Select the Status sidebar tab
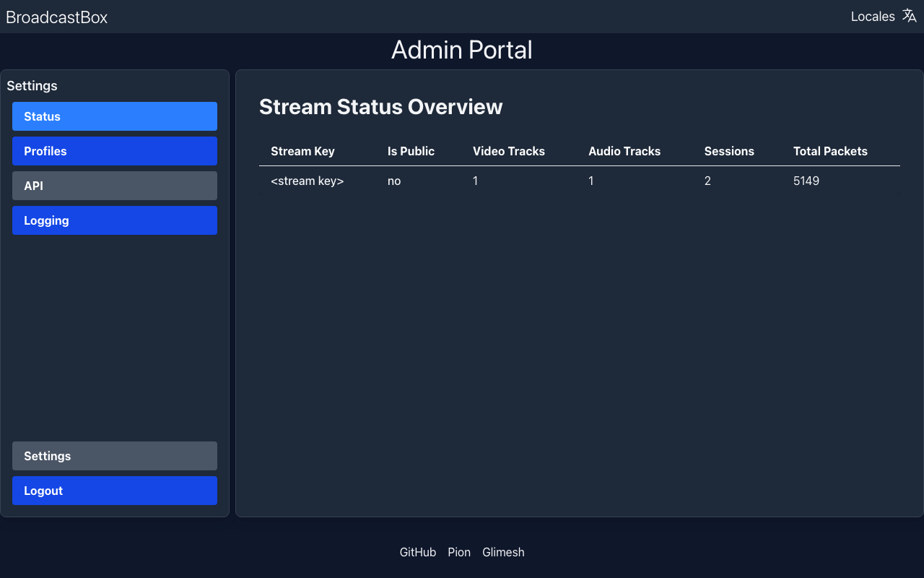 pos(115,116)
